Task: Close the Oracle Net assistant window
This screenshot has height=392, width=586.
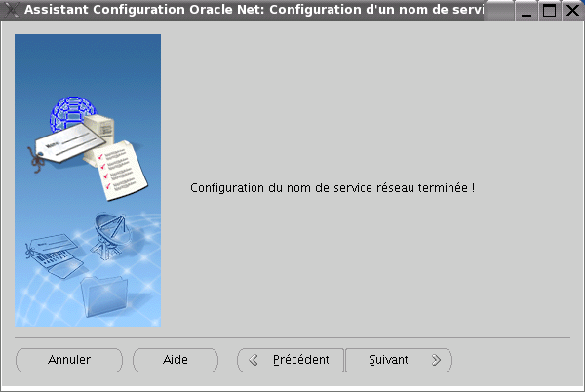Action: [x=572, y=11]
